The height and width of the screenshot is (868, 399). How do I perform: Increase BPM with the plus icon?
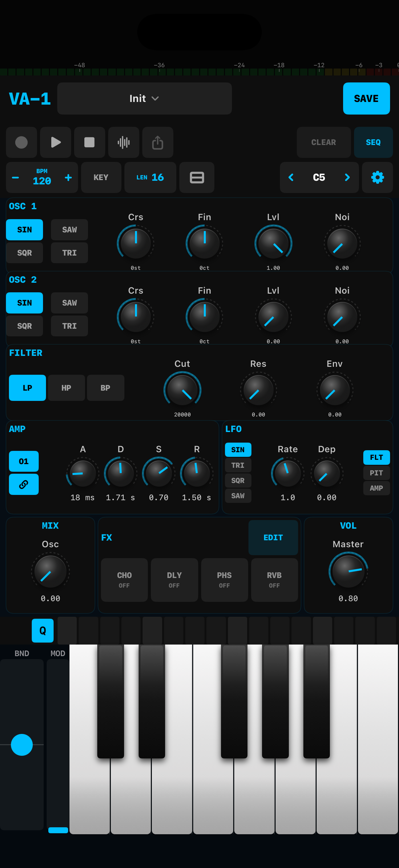[x=68, y=177]
